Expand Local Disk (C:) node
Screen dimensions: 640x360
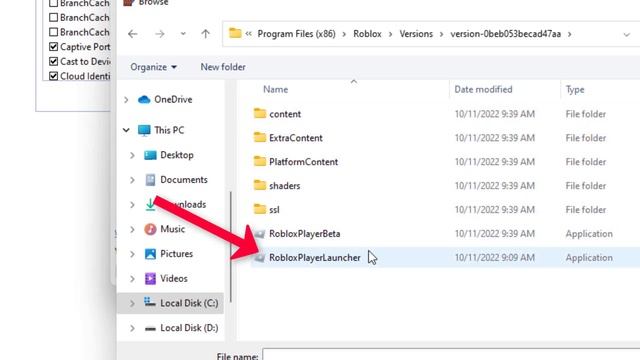tap(132, 303)
